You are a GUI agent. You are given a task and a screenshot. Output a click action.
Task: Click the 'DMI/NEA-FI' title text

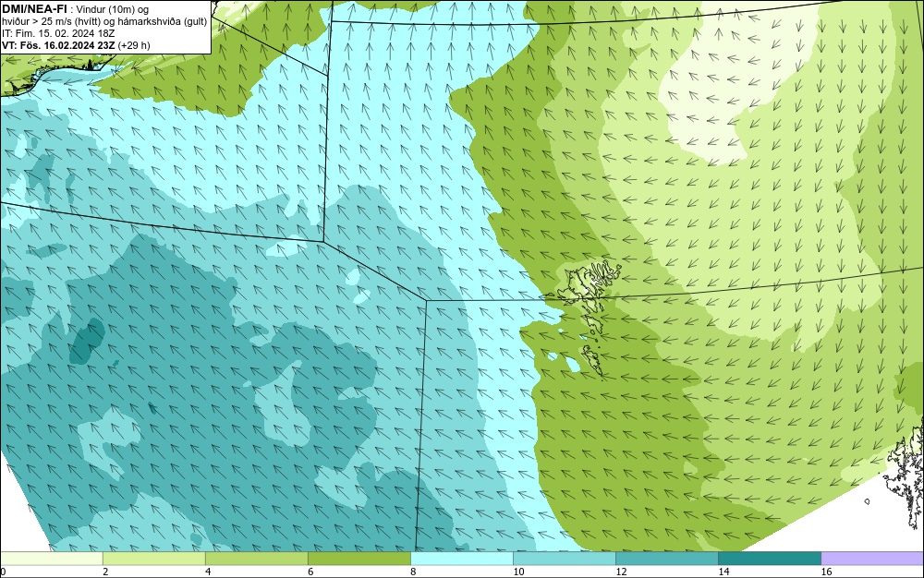(33, 8)
